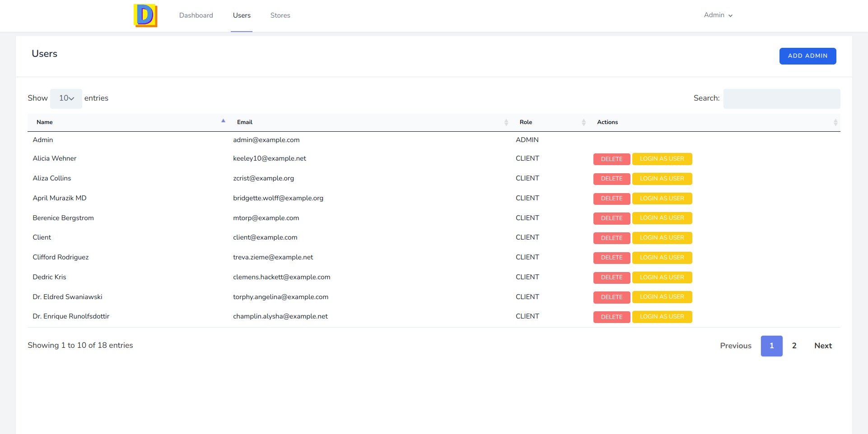Click email zcrist@example.org

pos(263,178)
